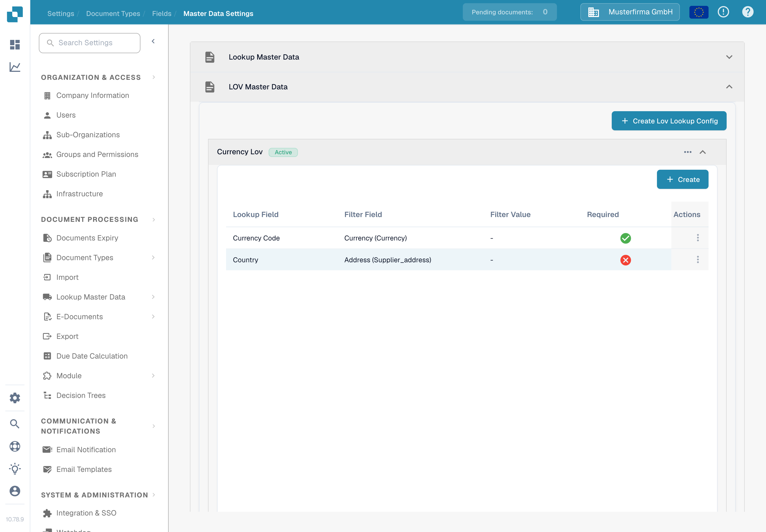This screenshot has height=532, width=766.
Task: Collapse the Organization & Access group
Action: 154,77
